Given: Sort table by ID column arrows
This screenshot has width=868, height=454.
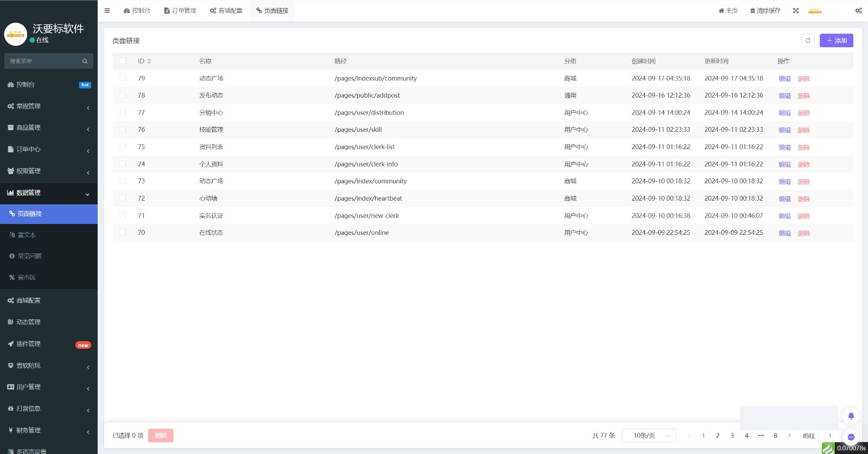Looking at the screenshot, I should coord(149,61).
